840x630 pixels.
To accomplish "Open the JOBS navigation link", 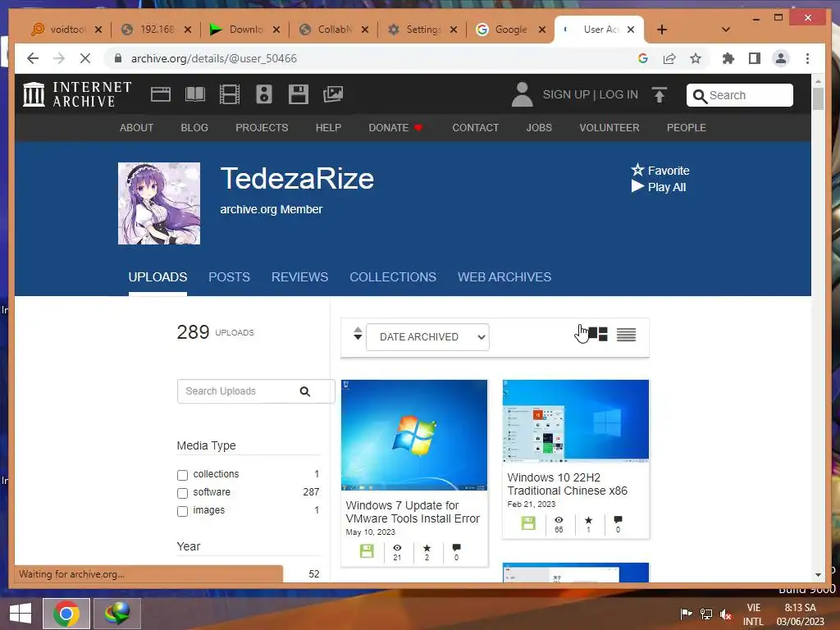I will (x=539, y=127).
